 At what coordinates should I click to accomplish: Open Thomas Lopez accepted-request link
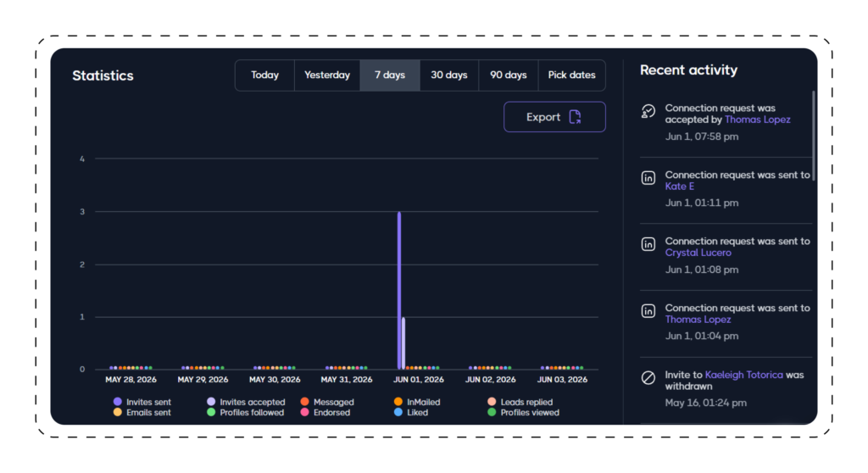tap(757, 120)
